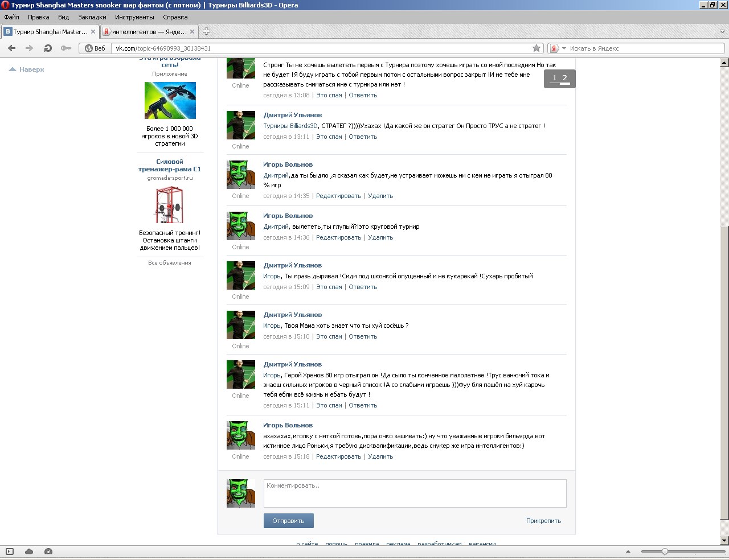Open view options arrow beside zoom slider
The width and height of the screenshot is (729, 560).
[628, 551]
